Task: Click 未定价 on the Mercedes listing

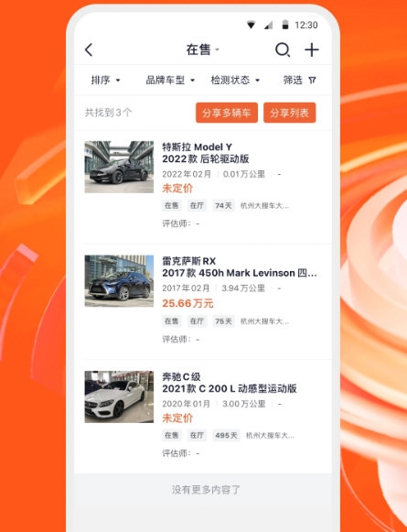Action: 177,418
